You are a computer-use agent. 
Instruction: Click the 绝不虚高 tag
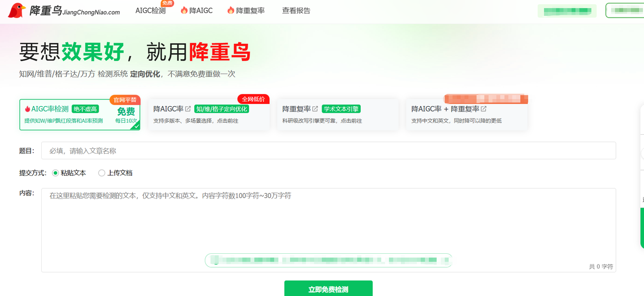(85, 109)
